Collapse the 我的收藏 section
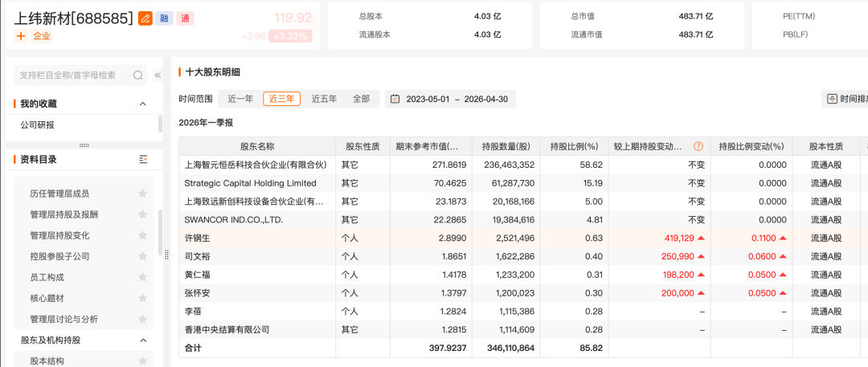The width and height of the screenshot is (868, 367). pos(143,104)
